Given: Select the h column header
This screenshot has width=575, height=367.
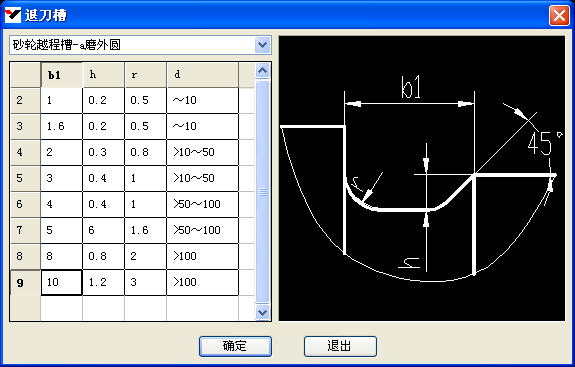Looking at the screenshot, I should (x=104, y=75).
